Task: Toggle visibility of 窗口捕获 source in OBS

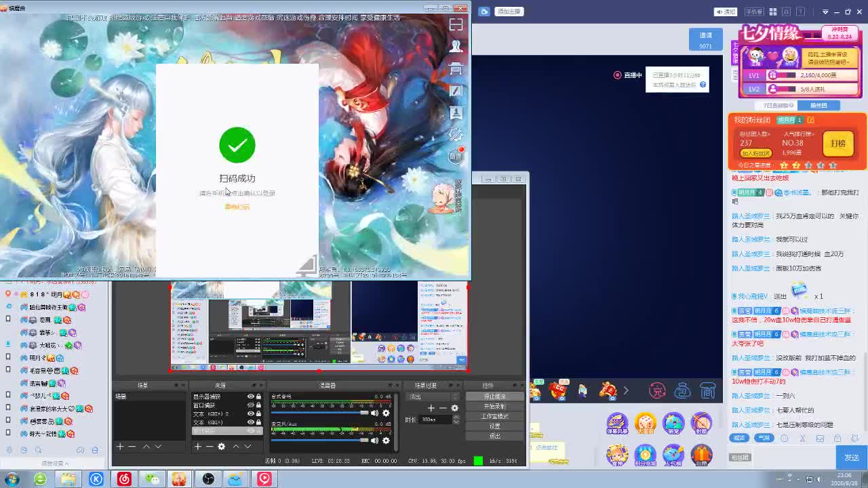Action: tap(250, 405)
